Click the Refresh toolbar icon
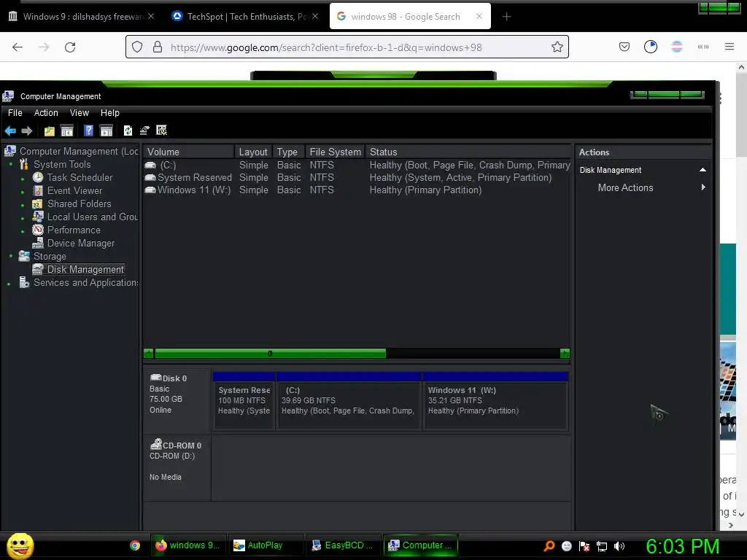 click(x=128, y=131)
